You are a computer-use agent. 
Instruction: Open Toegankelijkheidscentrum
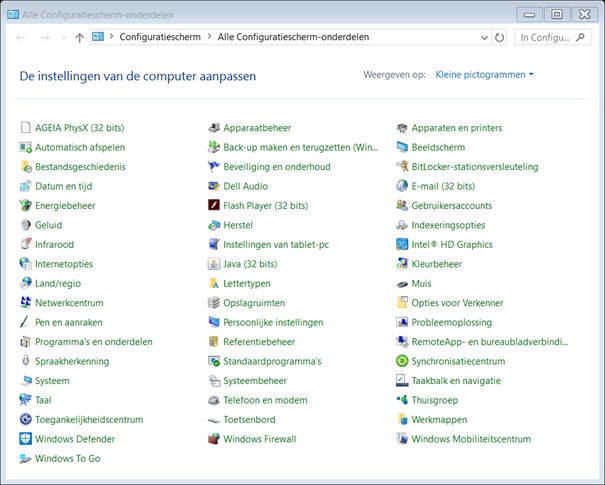click(x=89, y=419)
